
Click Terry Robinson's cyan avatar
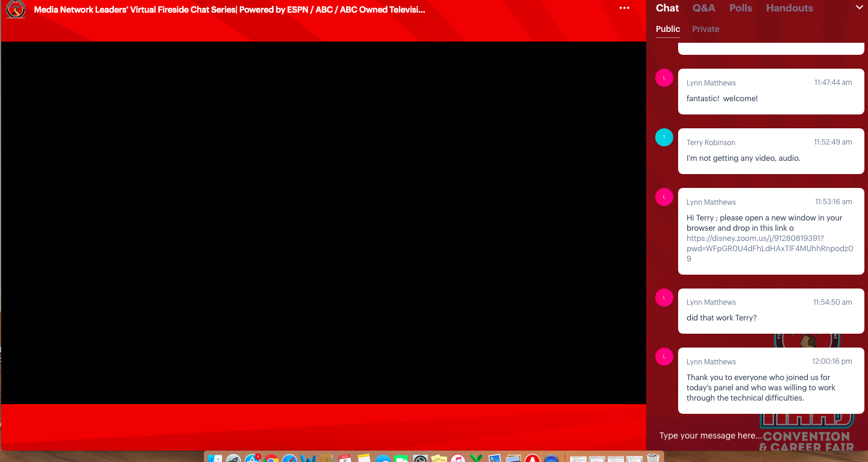[x=664, y=137]
